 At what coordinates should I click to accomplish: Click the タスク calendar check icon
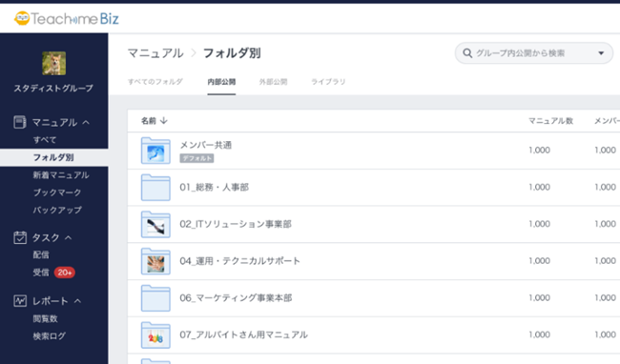pyautogui.click(x=20, y=237)
